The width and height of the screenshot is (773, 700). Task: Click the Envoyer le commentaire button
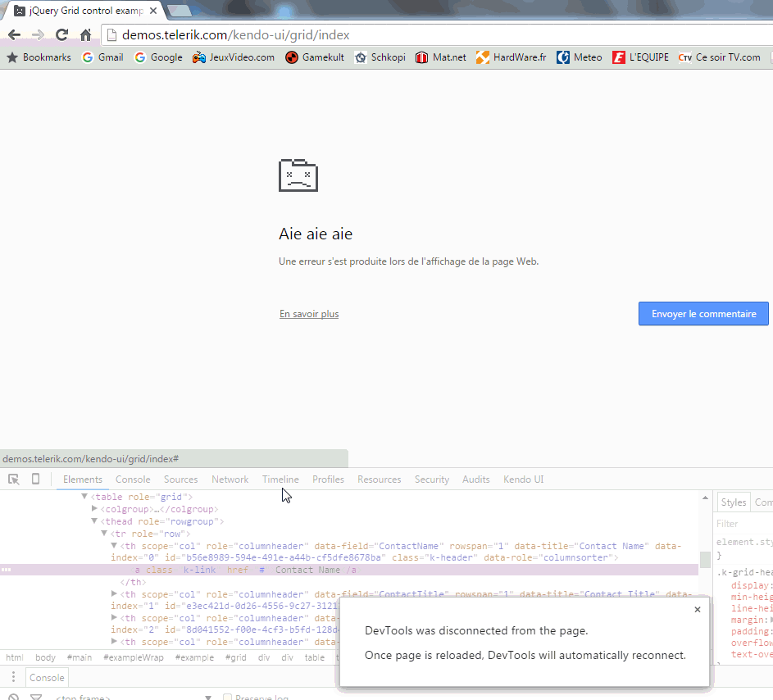pos(703,313)
